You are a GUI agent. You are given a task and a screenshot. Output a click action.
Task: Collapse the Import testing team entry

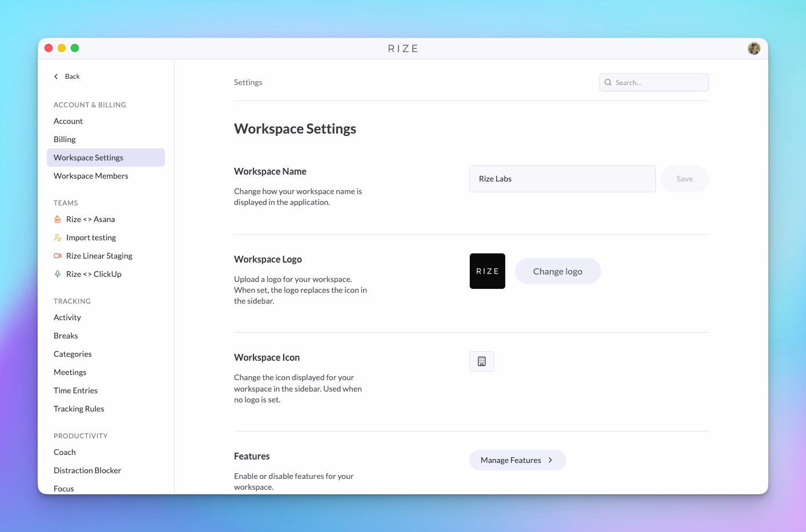91,237
